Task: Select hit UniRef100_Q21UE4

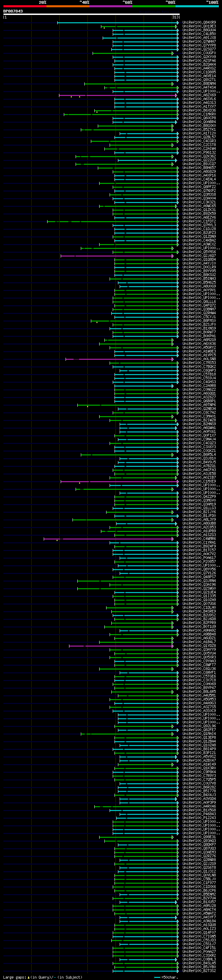Action: click(199, 592)
